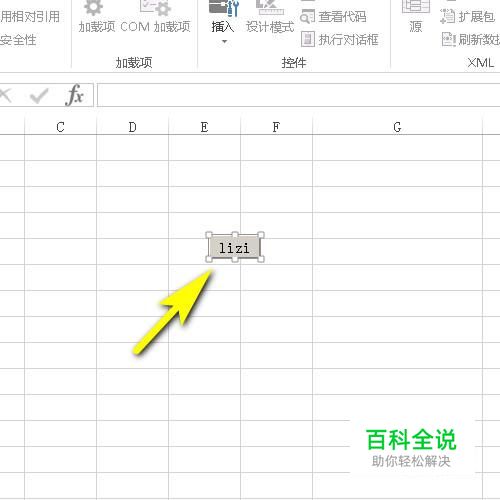The width and height of the screenshot is (500, 500).
Task: Select column F header
Action: [276, 127]
